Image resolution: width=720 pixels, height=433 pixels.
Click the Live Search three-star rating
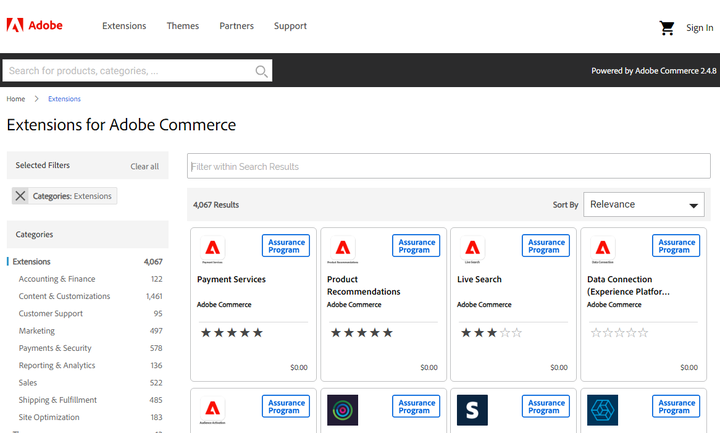492,332
